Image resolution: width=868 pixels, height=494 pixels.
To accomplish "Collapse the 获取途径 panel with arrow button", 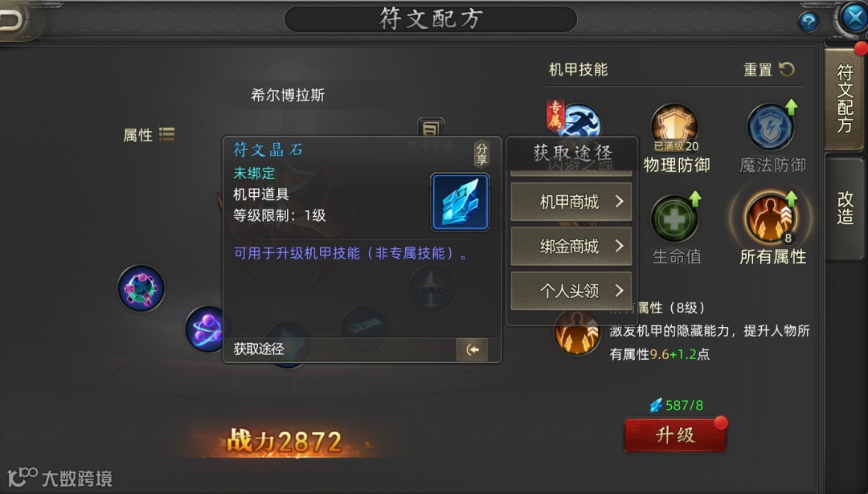I will 473,349.
